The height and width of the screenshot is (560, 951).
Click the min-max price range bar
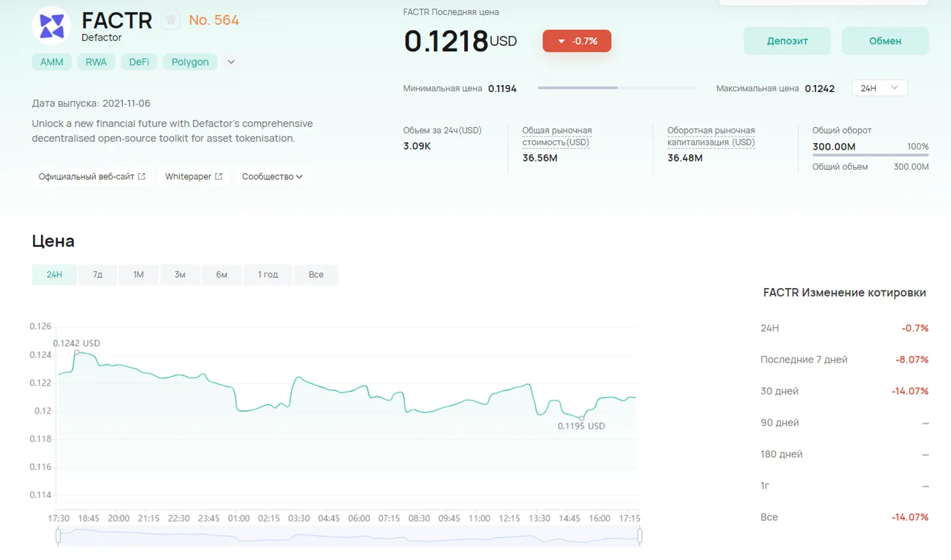pyautogui.click(x=616, y=88)
